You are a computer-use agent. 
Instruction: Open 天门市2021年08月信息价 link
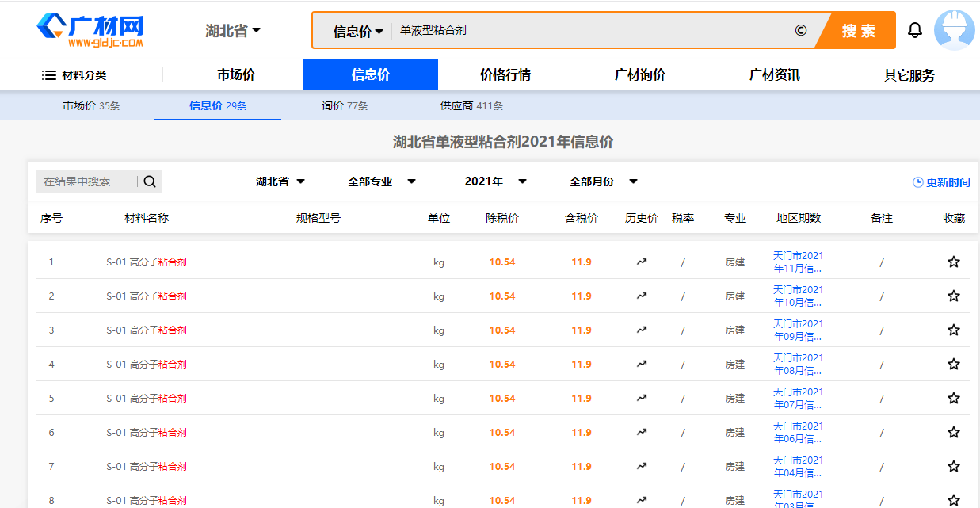[x=798, y=365]
